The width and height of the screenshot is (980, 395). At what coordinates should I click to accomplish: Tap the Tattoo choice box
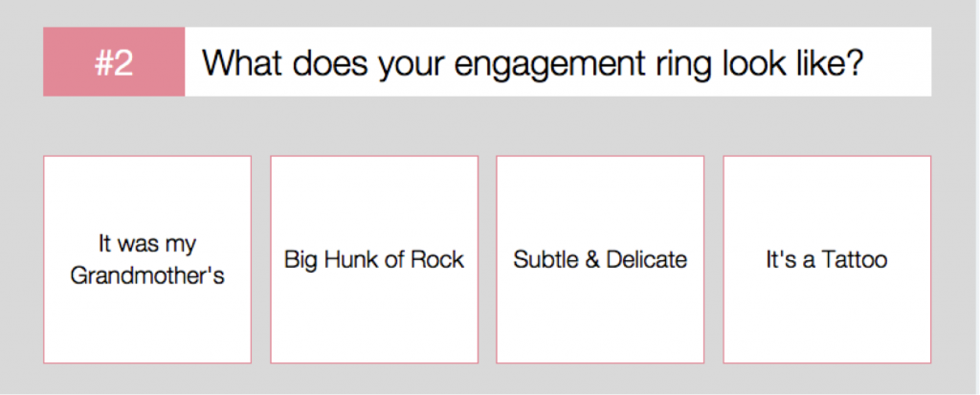coord(827,259)
